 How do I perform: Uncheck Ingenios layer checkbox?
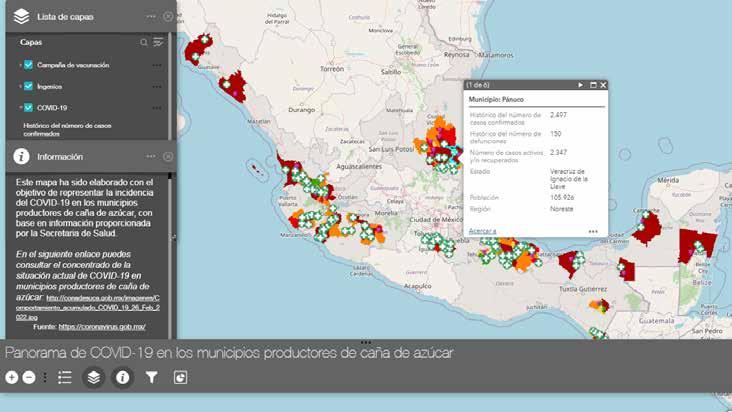(x=28, y=86)
